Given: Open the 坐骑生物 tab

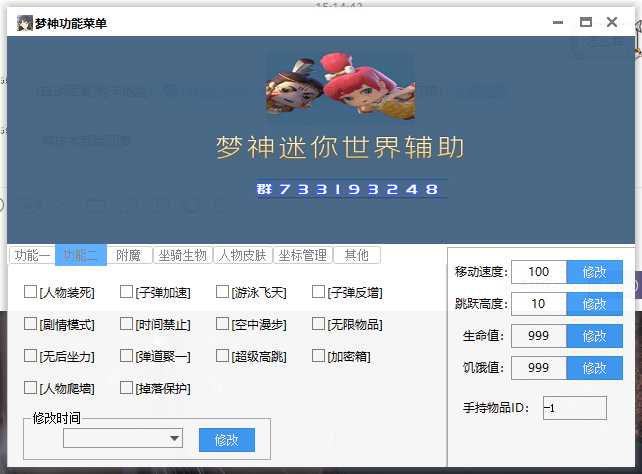Looking at the screenshot, I should click(x=183, y=255).
